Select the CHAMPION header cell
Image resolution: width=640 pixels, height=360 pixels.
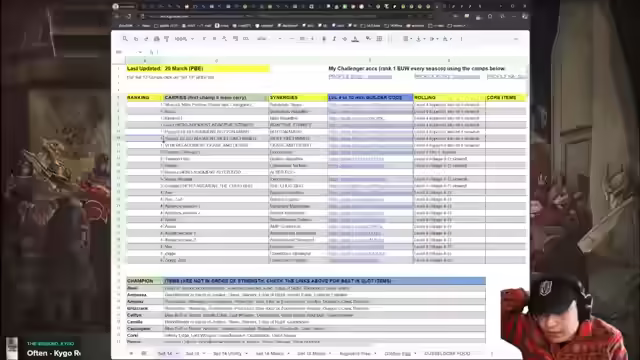tap(144, 281)
